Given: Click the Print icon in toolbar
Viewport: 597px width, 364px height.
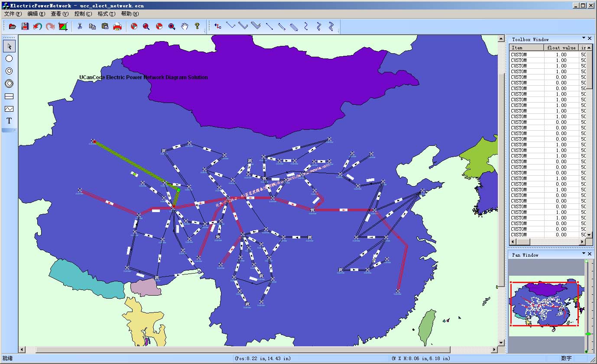Looking at the screenshot, I should tap(117, 26).
